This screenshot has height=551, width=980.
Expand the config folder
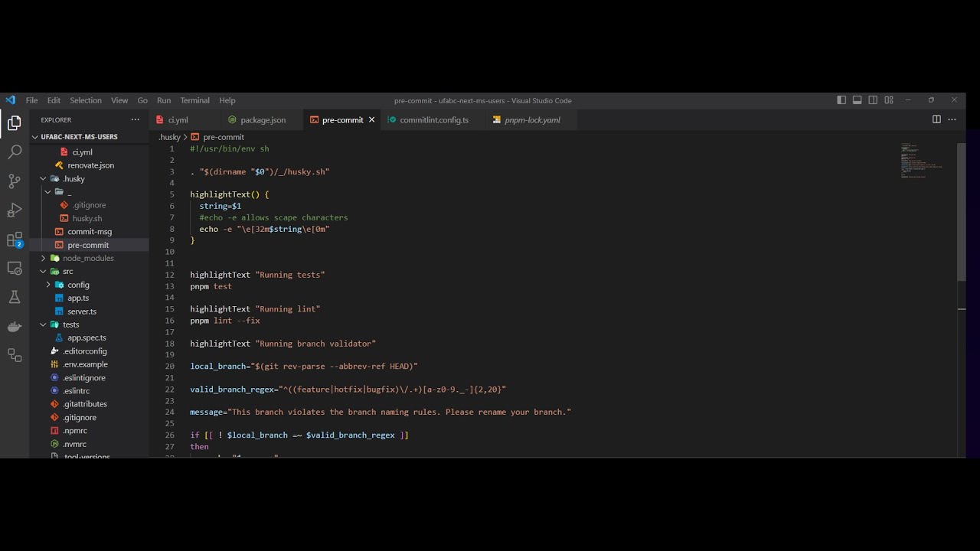click(48, 285)
